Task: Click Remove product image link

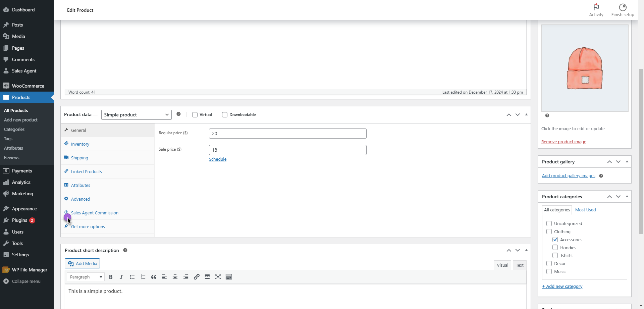Action: tap(564, 142)
